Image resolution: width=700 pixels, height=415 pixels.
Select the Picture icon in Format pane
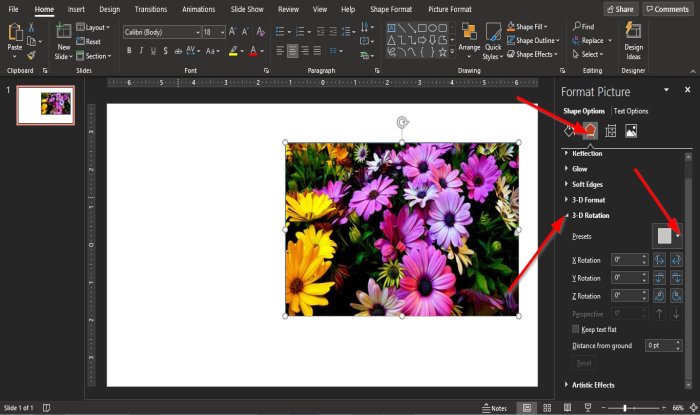pyautogui.click(x=631, y=130)
